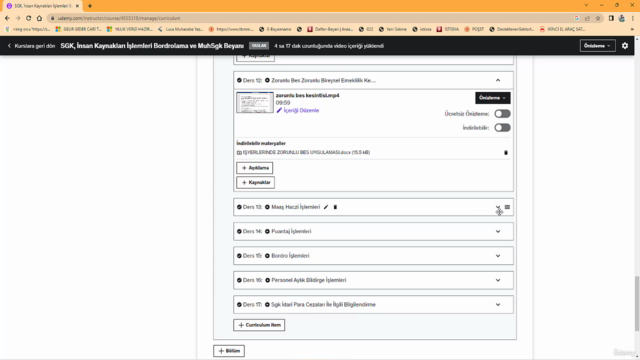Toggle the İndirilebilir switch
The image size is (640, 360).
(502, 128)
